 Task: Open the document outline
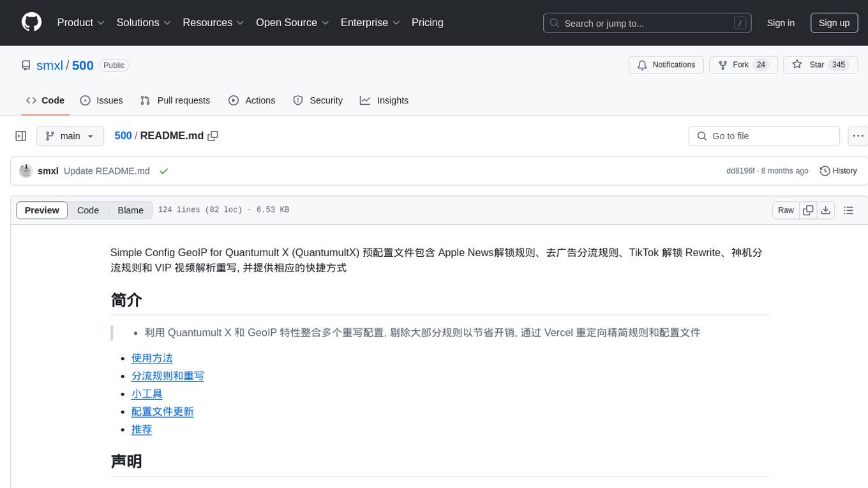click(x=848, y=210)
